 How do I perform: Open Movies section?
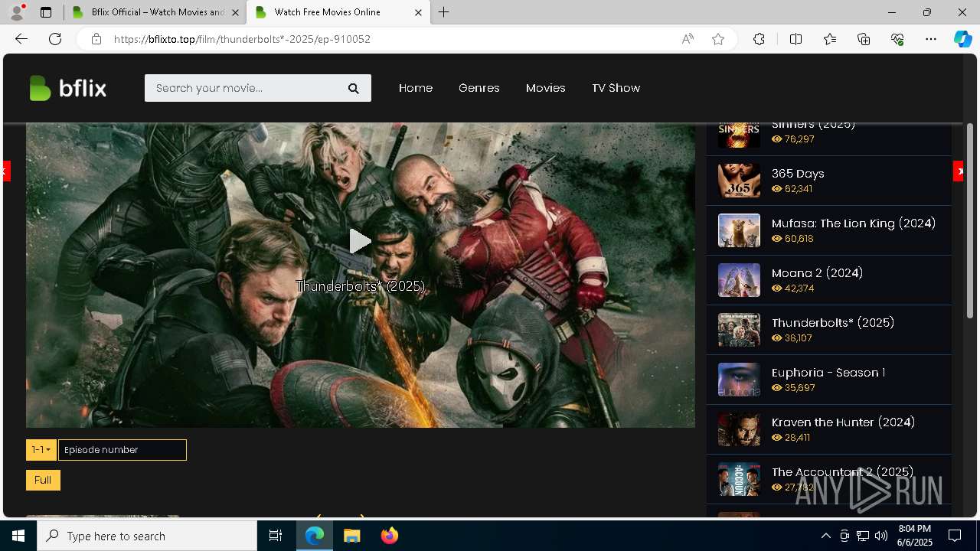coord(546,88)
